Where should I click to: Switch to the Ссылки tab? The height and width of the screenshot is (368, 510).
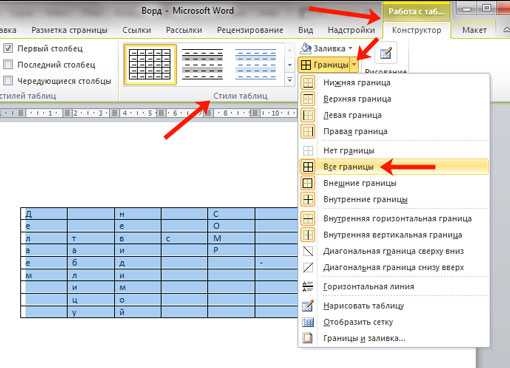[137, 30]
